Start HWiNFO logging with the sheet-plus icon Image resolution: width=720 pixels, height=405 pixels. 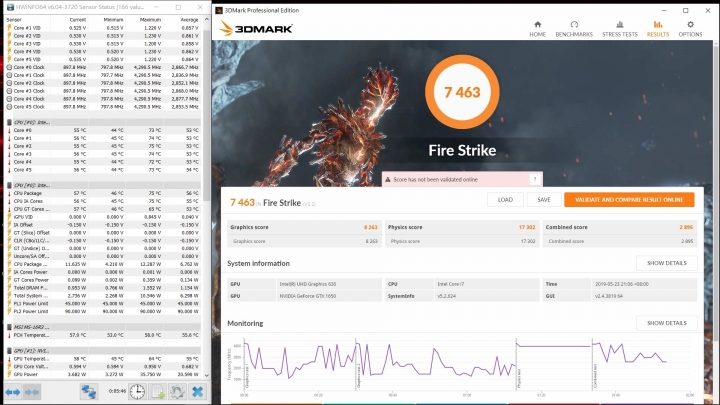click(158, 392)
